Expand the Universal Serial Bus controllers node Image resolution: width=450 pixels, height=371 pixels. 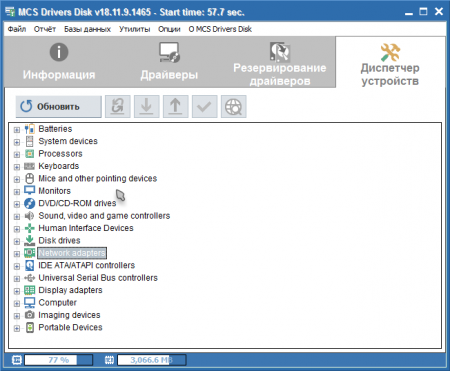coord(17,279)
